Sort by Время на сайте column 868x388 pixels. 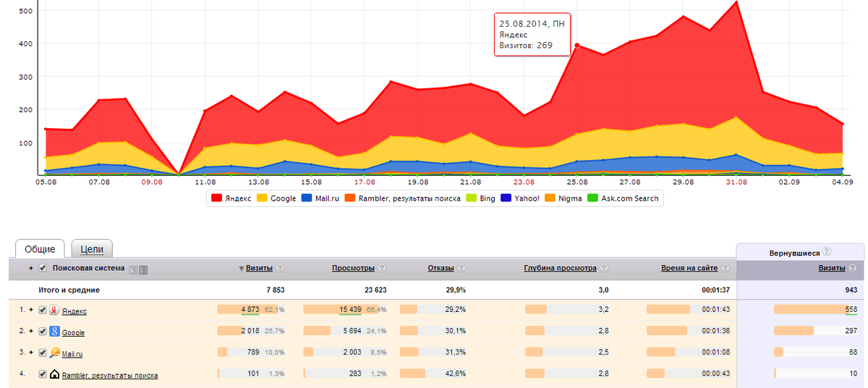[689, 268]
